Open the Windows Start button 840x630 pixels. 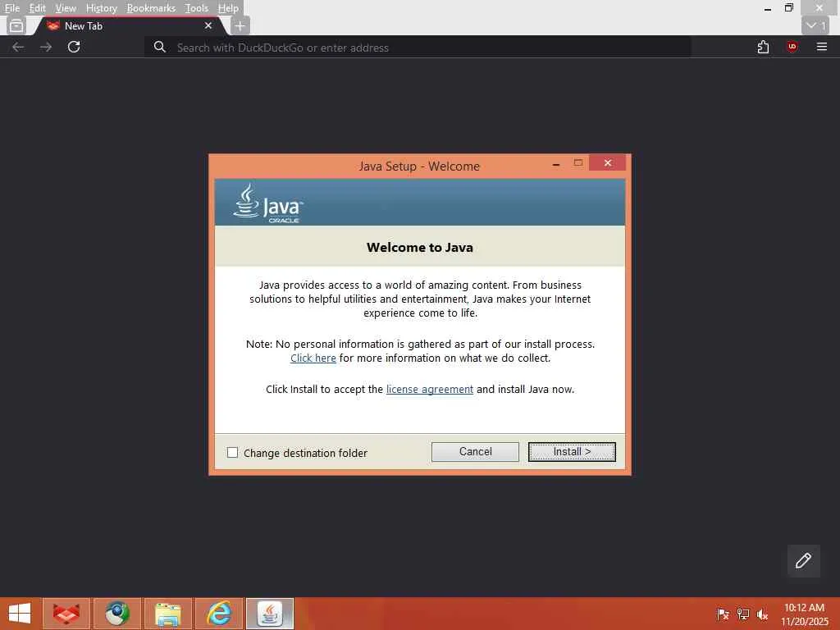pyautogui.click(x=20, y=614)
